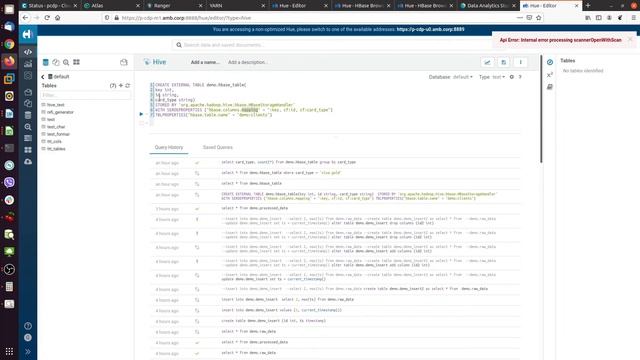Click the Add a description field
Image resolution: width=640 pixels, height=360 pixels.
247,62
